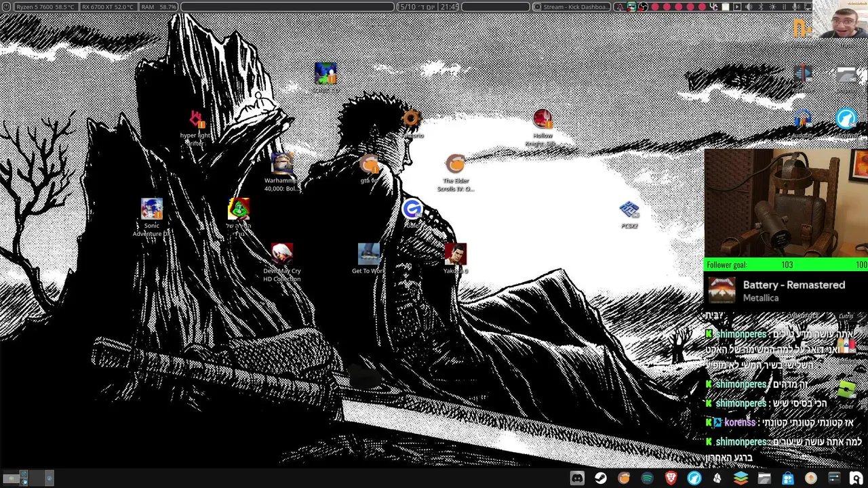Open the PCSX2 emulator shortcut
Image resolution: width=868 pixels, height=488 pixels.
tap(629, 213)
